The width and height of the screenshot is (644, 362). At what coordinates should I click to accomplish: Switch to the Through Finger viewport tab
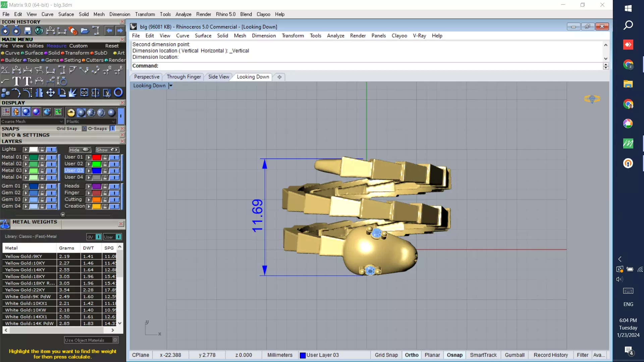click(x=184, y=77)
